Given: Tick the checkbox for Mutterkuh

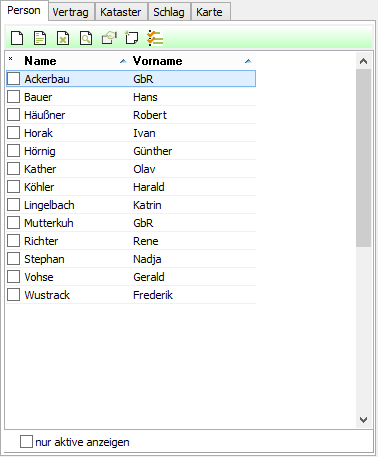Looking at the screenshot, I should tap(14, 223).
